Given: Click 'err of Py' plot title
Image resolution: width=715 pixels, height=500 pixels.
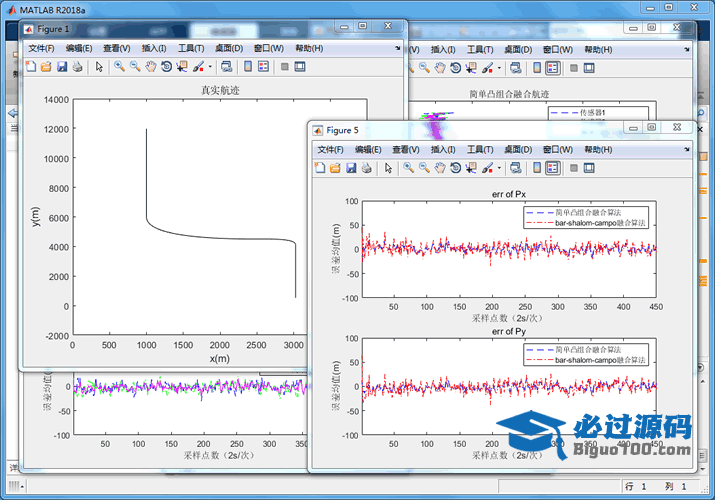Looking at the screenshot, I should click(509, 331).
